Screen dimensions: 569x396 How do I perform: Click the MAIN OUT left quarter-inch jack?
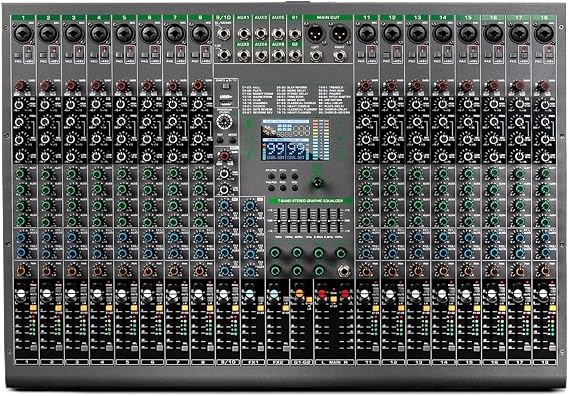(316, 56)
